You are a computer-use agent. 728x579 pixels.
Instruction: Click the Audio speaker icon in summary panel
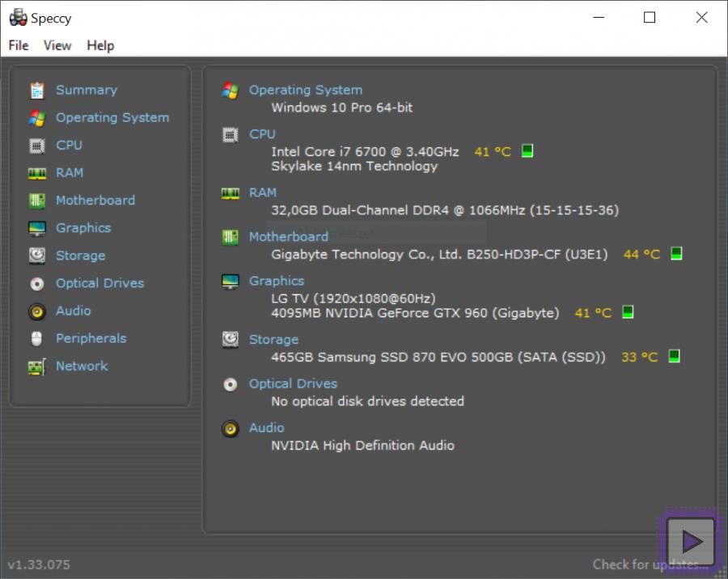tap(231, 429)
